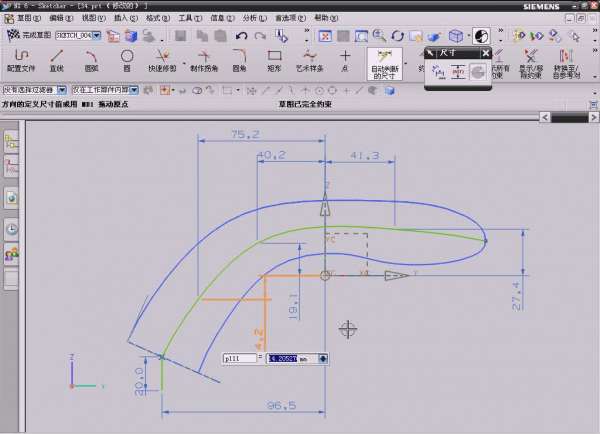This screenshot has width=600, height=434.
Task: Open the Insert (插入) menu
Action: (x=121, y=18)
